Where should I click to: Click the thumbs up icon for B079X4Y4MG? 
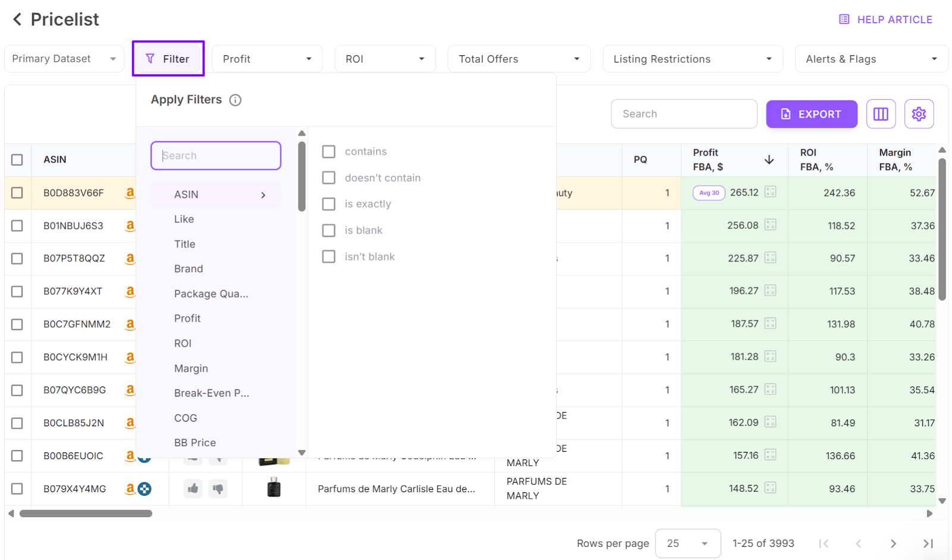pyautogui.click(x=193, y=489)
